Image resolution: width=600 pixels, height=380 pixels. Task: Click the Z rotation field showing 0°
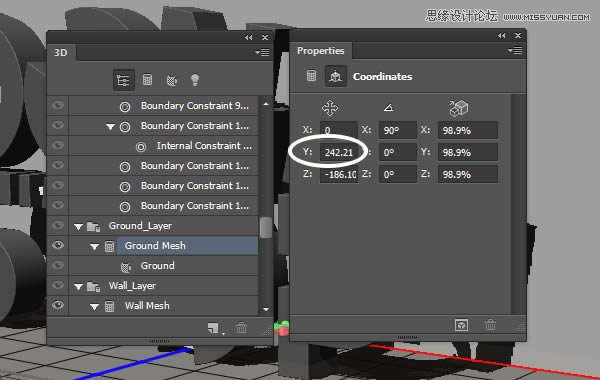(x=398, y=174)
